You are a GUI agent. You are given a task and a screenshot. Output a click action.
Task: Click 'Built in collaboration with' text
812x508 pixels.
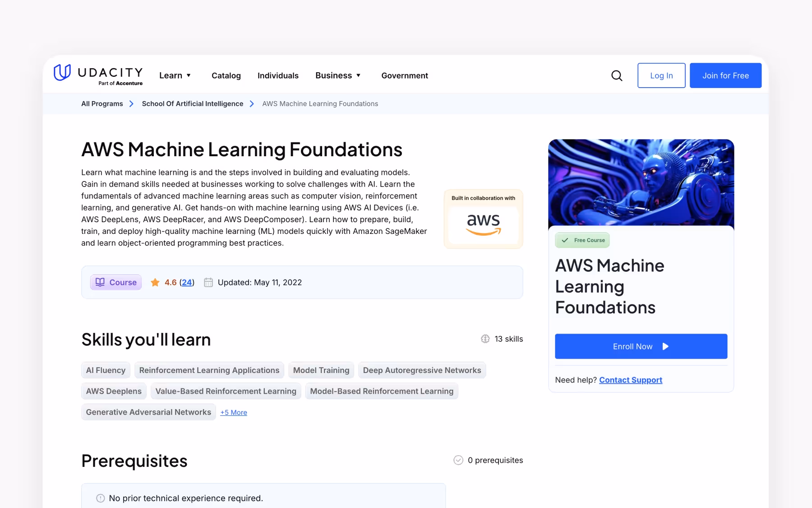pyautogui.click(x=484, y=198)
